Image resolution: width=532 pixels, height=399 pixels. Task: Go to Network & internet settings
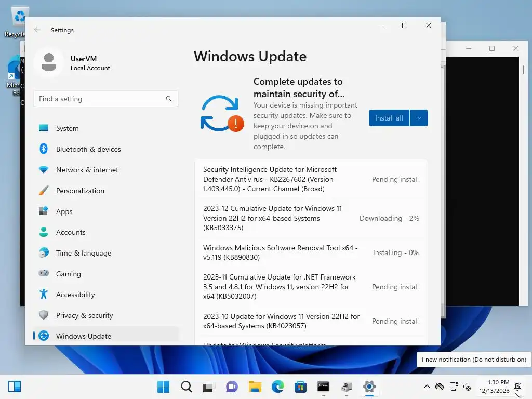pos(106,170)
